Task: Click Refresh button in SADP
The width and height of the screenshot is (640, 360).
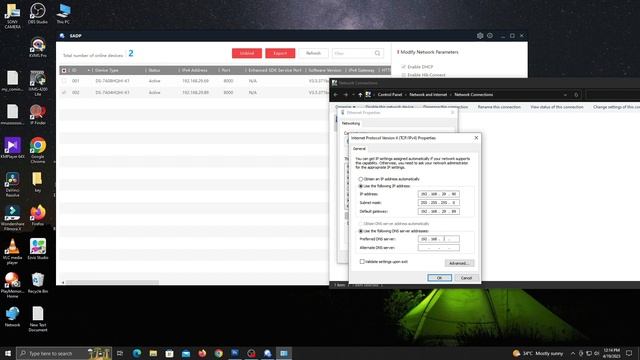Action: [313, 53]
